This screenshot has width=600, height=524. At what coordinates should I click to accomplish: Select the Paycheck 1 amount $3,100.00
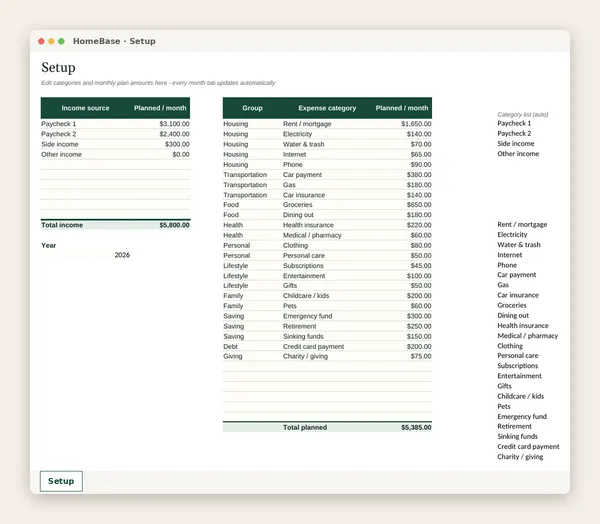(x=174, y=124)
